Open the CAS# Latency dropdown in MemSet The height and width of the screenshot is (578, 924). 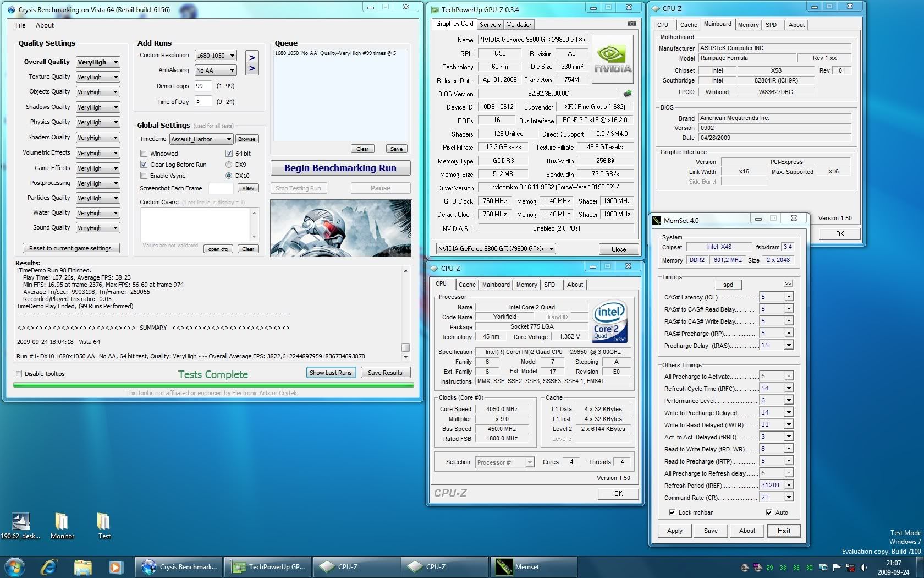[776, 297]
